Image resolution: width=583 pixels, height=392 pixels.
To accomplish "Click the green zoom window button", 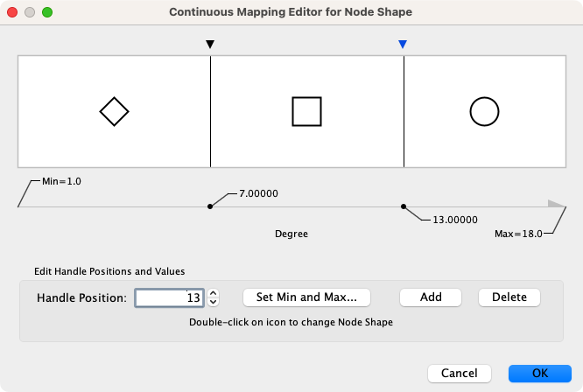I will pyautogui.click(x=47, y=13).
